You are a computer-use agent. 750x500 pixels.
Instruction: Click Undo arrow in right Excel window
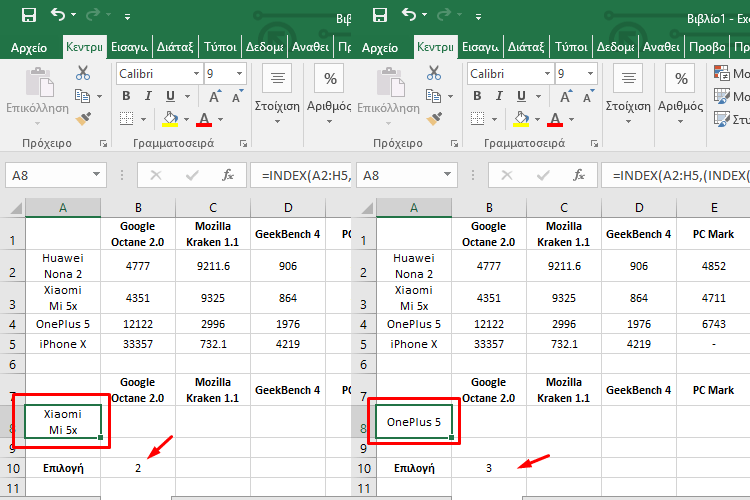click(409, 15)
